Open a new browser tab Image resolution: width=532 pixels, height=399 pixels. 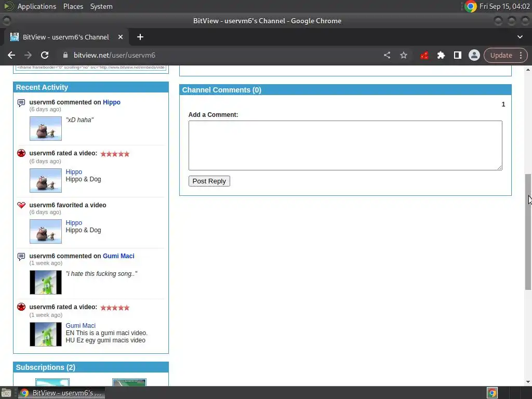tap(140, 37)
